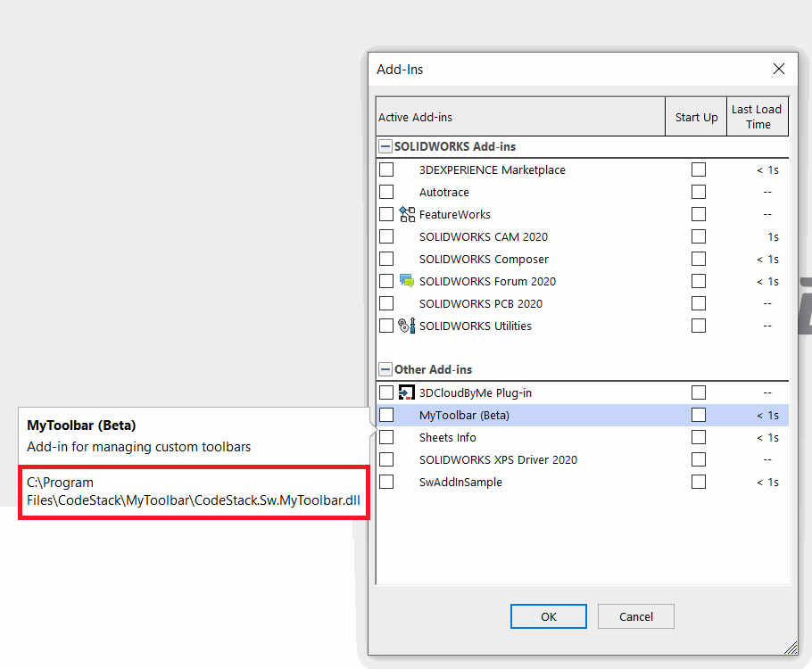Select the 3DEXPERIENCE Marketplace row text
812x669 pixels.
coord(492,169)
